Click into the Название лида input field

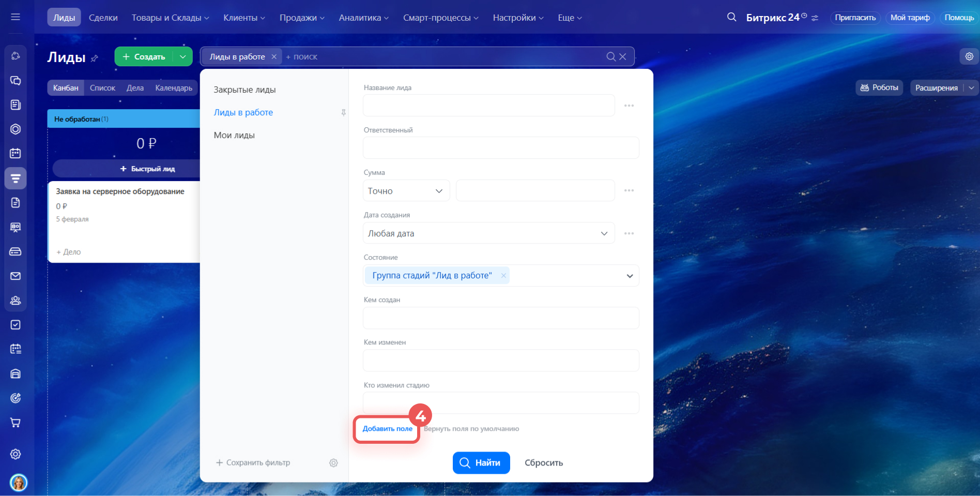click(488, 106)
